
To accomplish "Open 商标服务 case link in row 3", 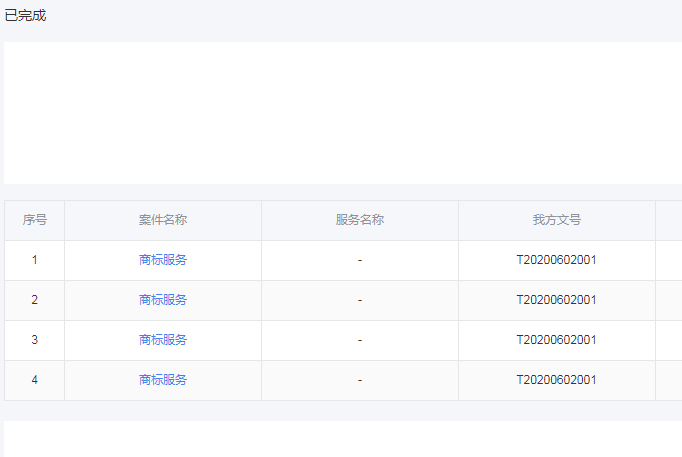I will point(163,340).
